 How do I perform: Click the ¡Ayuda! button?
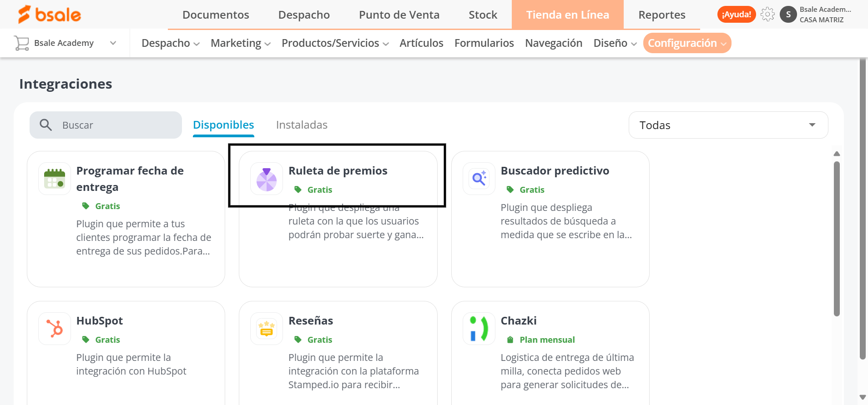point(737,15)
